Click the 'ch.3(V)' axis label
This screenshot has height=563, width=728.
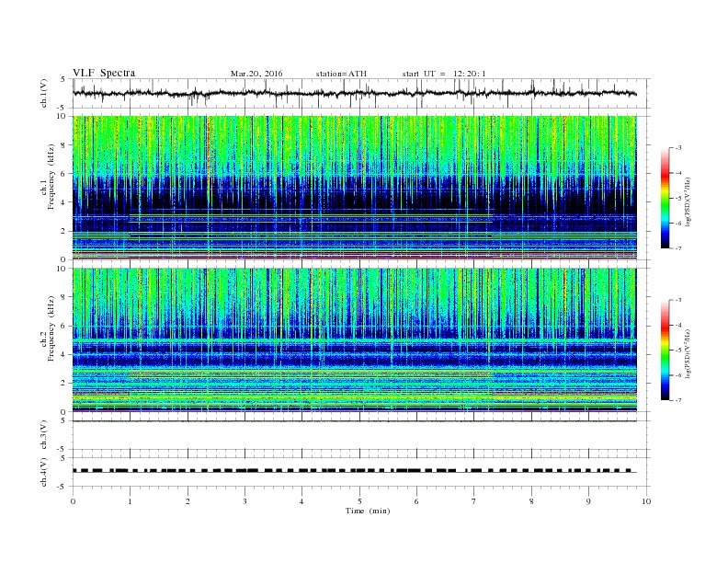pyautogui.click(x=44, y=435)
